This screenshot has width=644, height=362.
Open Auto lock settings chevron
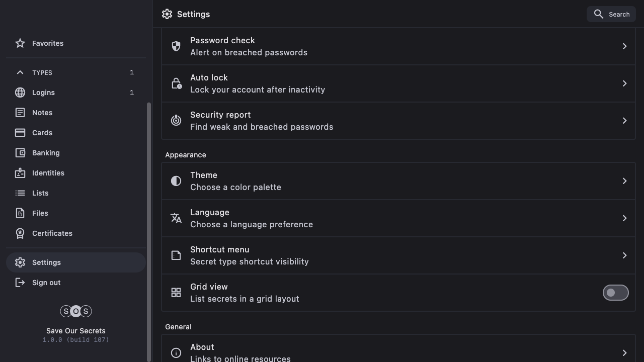(x=624, y=83)
